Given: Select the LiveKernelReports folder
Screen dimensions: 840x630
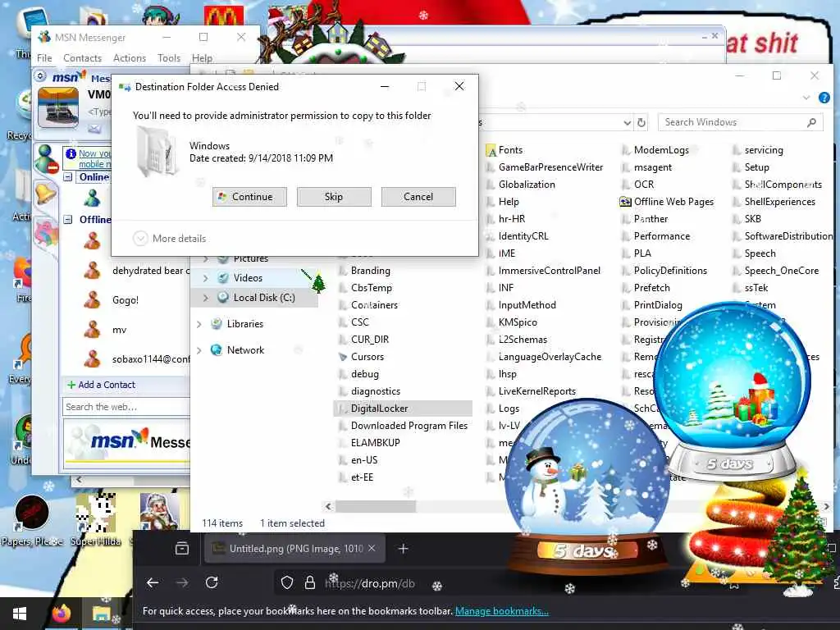Looking at the screenshot, I should (532, 391).
